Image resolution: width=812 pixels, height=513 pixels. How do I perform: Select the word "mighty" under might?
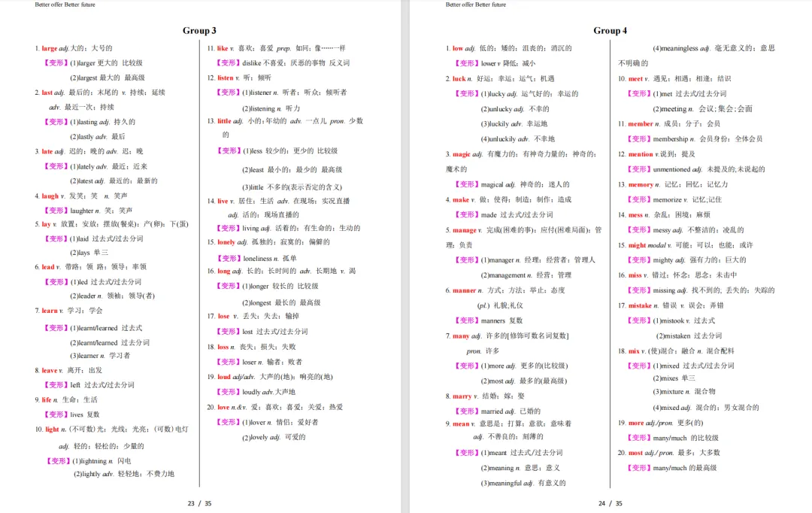663,260
